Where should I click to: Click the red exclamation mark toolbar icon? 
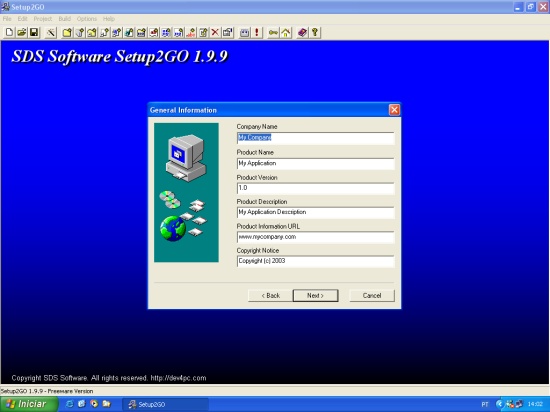(257, 33)
